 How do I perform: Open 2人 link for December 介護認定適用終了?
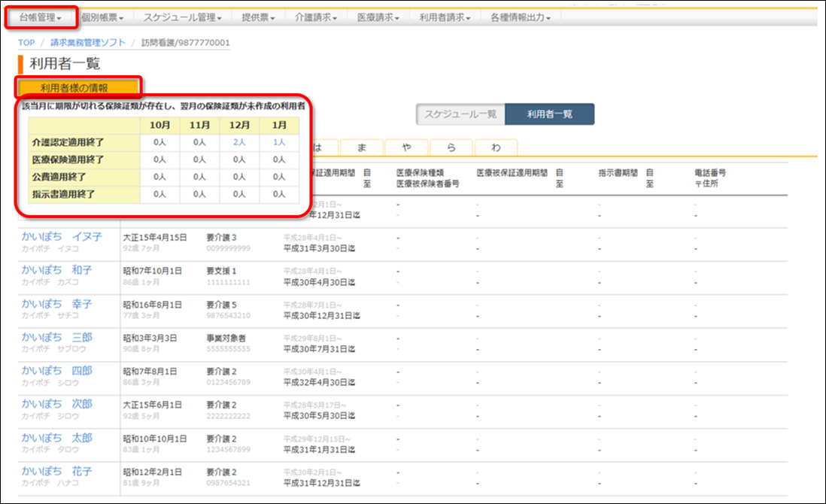point(239,142)
